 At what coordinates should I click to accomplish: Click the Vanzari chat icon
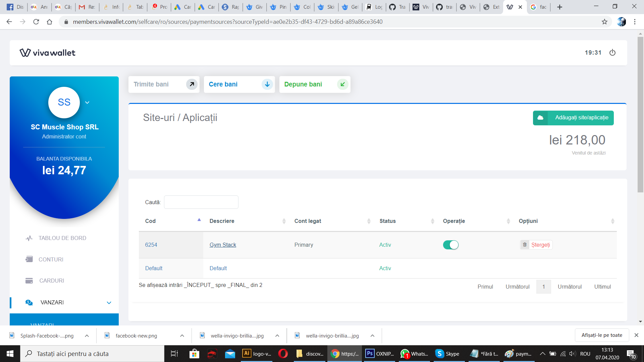point(29,302)
